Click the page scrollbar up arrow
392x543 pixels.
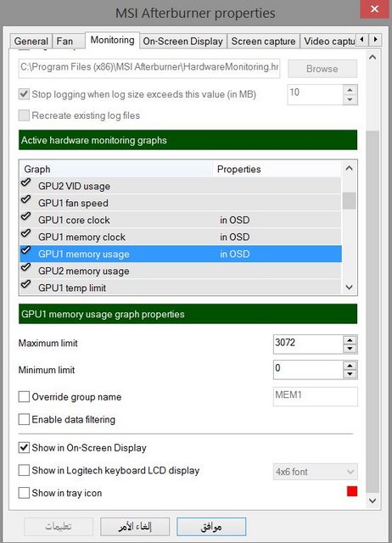[x=372, y=57]
